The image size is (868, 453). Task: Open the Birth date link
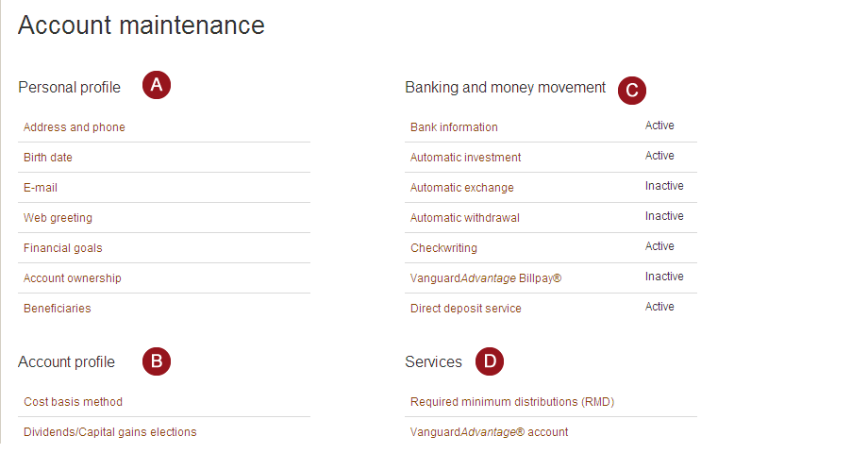(48, 158)
